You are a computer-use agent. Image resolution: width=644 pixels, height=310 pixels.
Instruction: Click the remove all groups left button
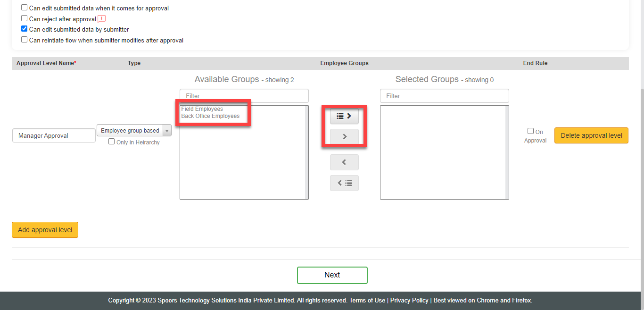point(344,183)
